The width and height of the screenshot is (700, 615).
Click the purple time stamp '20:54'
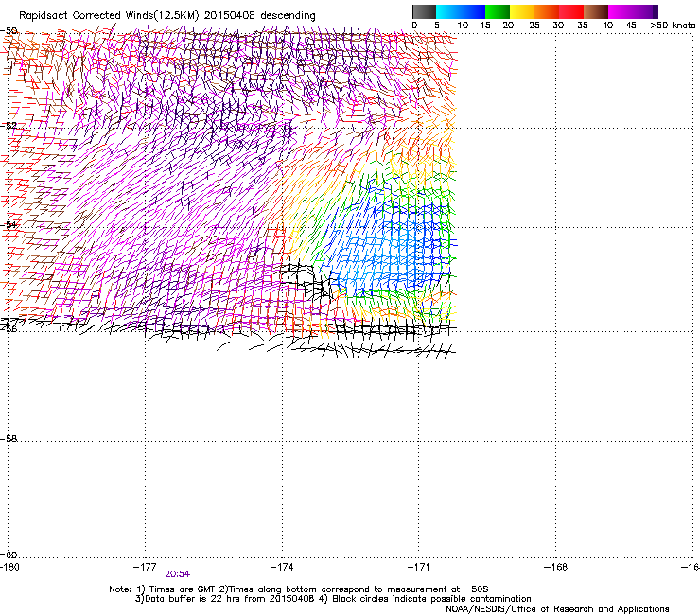click(177, 574)
